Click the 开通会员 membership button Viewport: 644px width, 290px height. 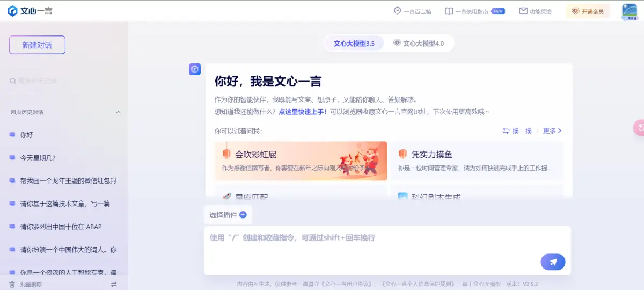[588, 11]
